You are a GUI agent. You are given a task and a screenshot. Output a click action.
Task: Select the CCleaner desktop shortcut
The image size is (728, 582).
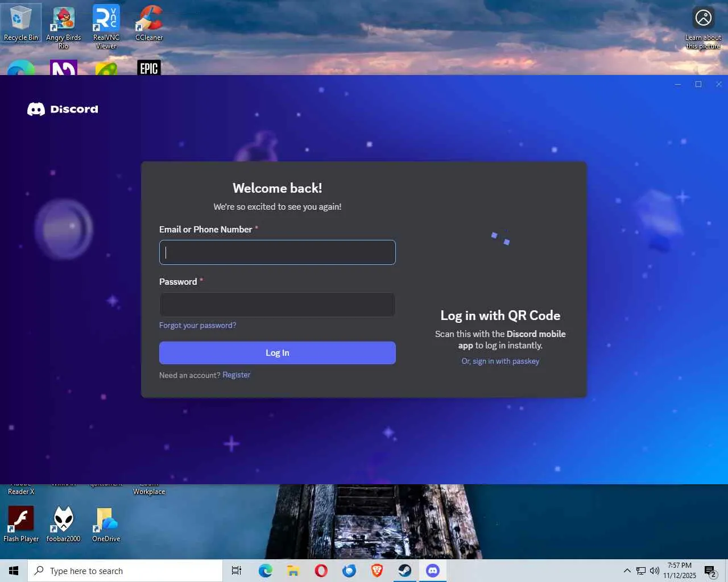click(149, 23)
